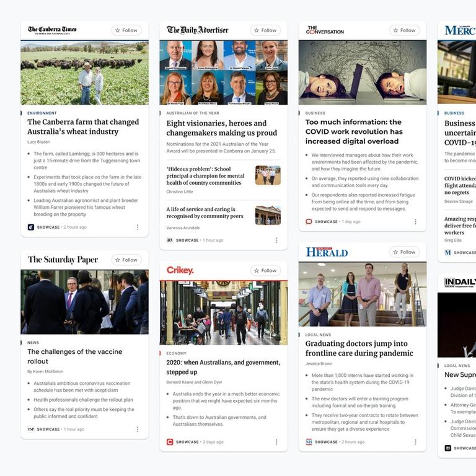Click The Conversation logo
The image size is (476, 476).
click(x=325, y=30)
